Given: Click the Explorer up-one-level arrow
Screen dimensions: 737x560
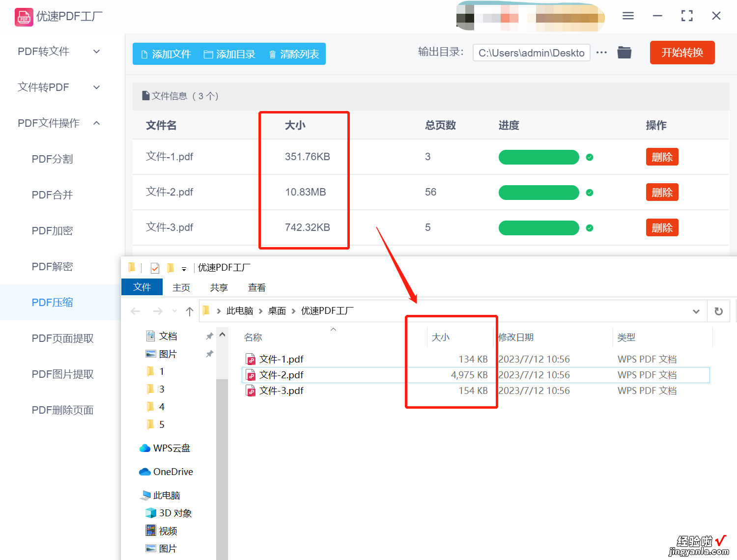Looking at the screenshot, I should click(190, 311).
